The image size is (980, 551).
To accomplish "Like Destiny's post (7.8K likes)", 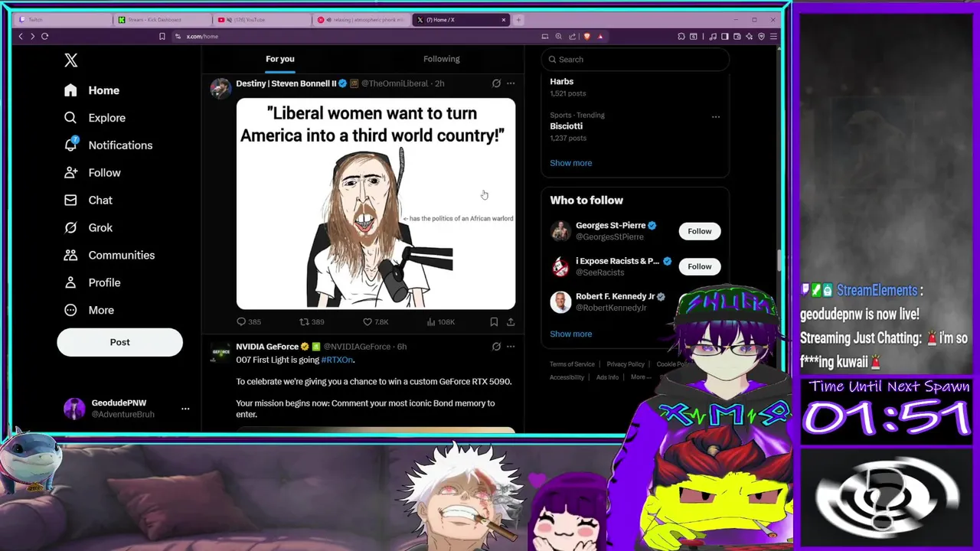I will [x=376, y=322].
